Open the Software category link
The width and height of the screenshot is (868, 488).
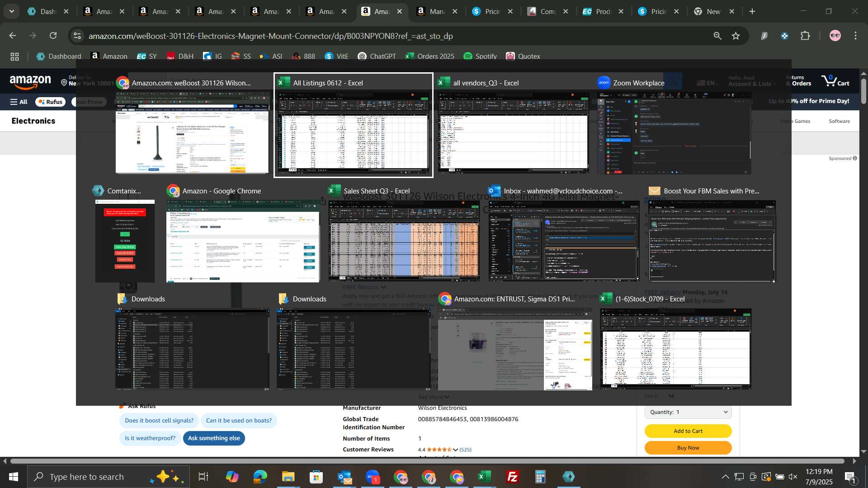coord(839,121)
